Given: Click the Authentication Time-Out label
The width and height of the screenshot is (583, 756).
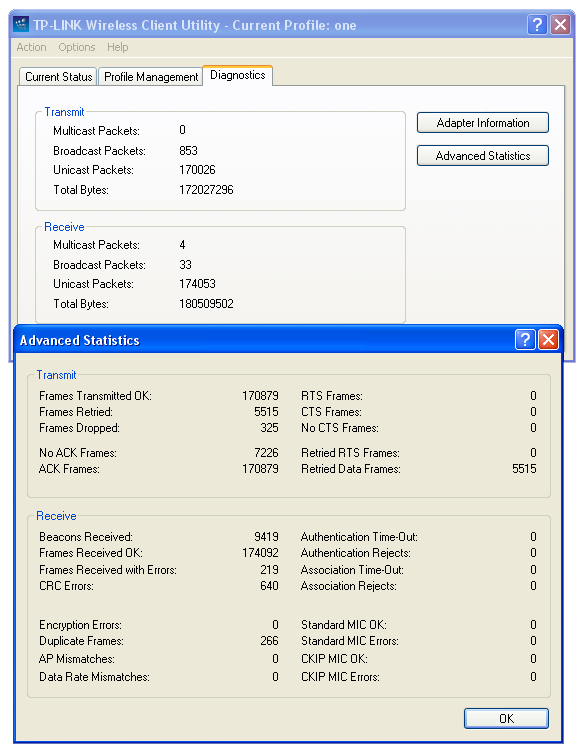Looking at the screenshot, I should pos(359,537).
